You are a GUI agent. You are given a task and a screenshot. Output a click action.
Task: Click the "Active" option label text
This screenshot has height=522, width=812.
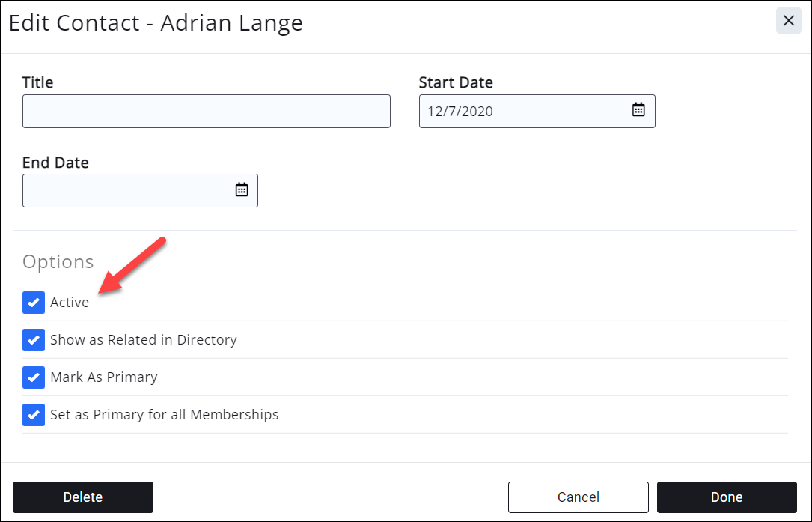70,303
